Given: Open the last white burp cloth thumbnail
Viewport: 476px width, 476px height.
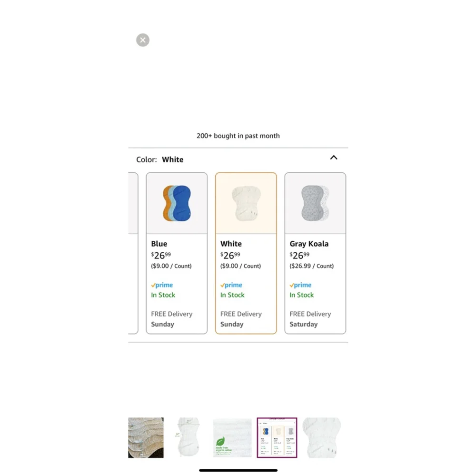Looking at the screenshot, I should point(322,437).
